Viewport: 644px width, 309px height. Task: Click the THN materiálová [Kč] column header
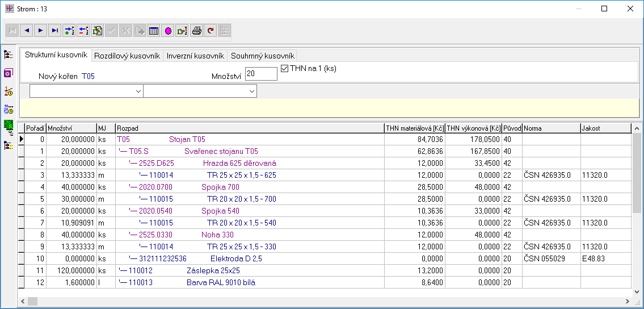(x=414, y=128)
